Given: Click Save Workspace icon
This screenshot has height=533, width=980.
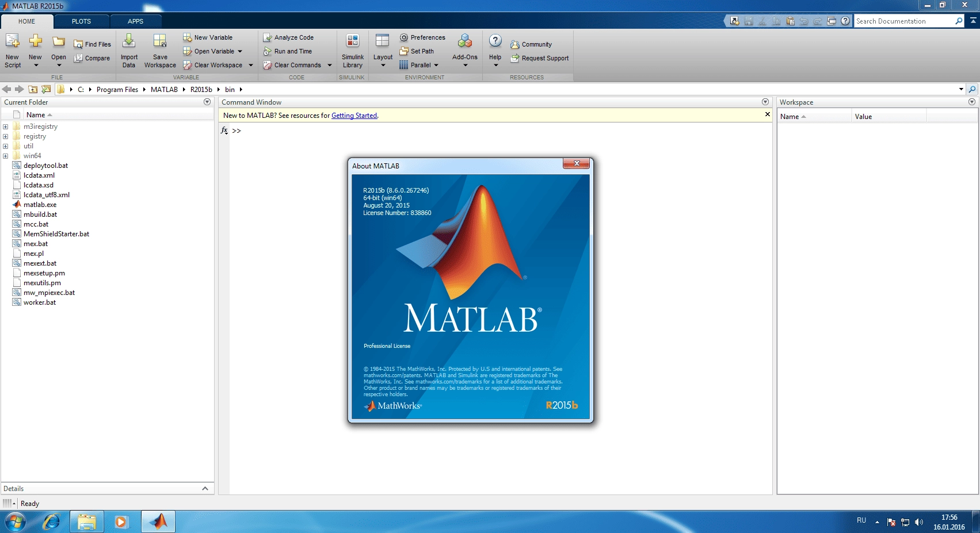Looking at the screenshot, I should [160, 41].
